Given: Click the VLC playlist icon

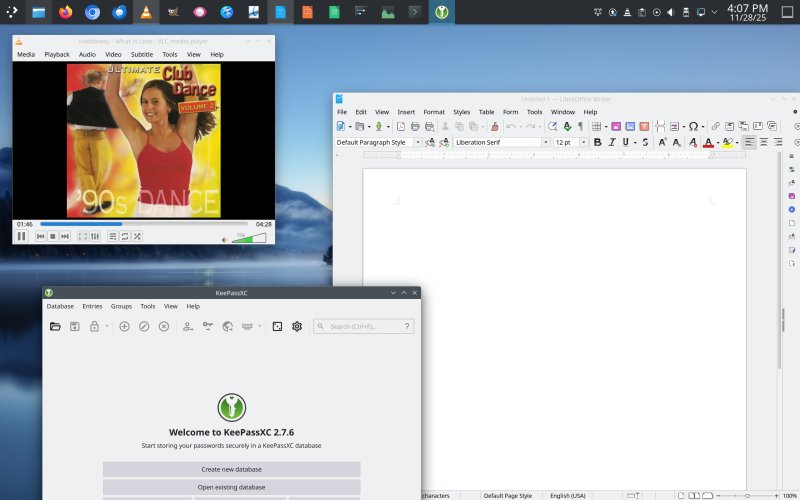Looking at the screenshot, I should click(x=113, y=236).
